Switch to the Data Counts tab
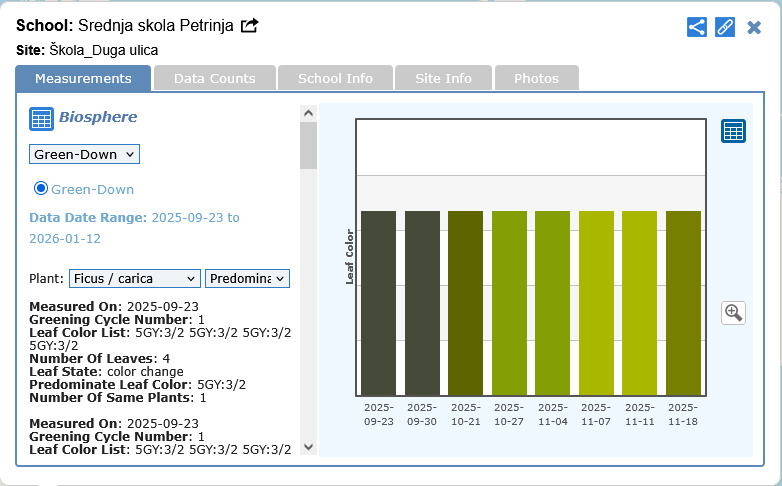The image size is (782, 486). click(x=214, y=78)
